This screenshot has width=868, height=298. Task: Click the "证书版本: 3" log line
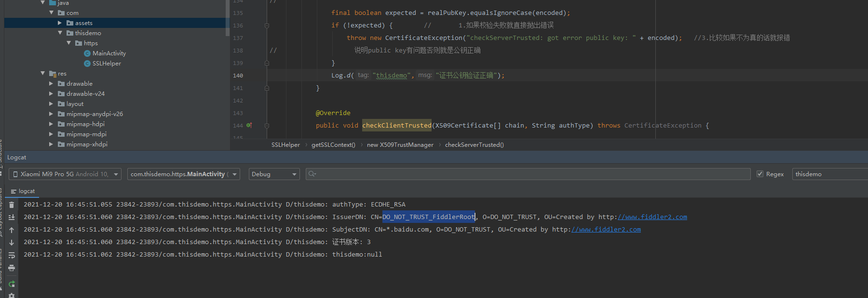[x=197, y=242]
